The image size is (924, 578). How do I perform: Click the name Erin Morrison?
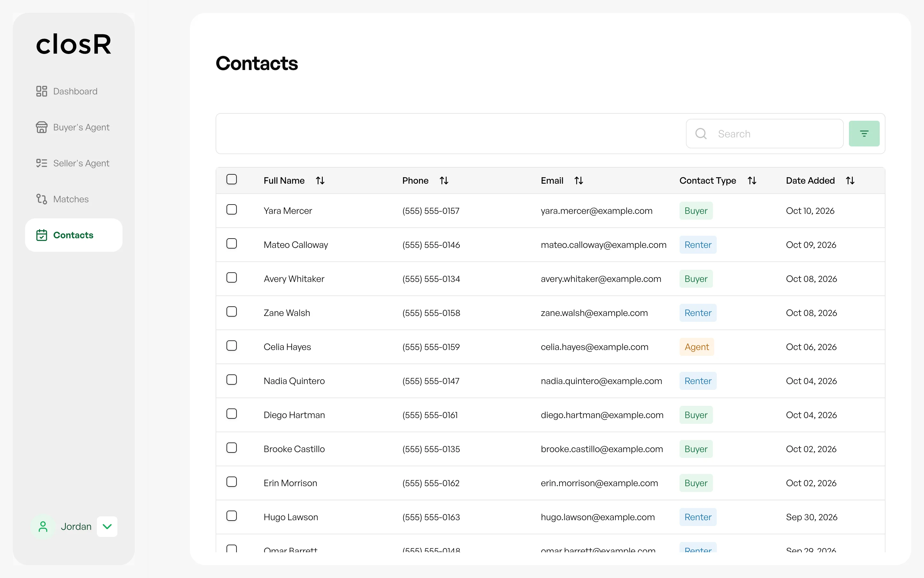[x=290, y=483]
